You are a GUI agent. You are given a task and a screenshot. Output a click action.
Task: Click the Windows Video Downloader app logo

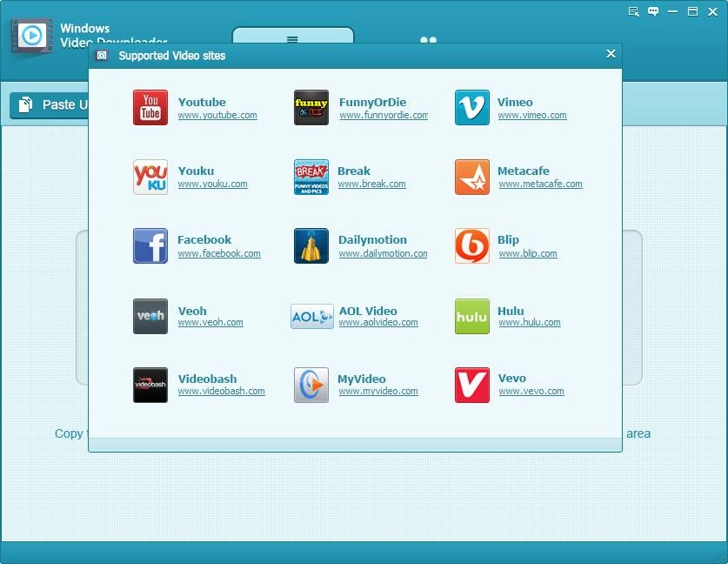pos(31,37)
